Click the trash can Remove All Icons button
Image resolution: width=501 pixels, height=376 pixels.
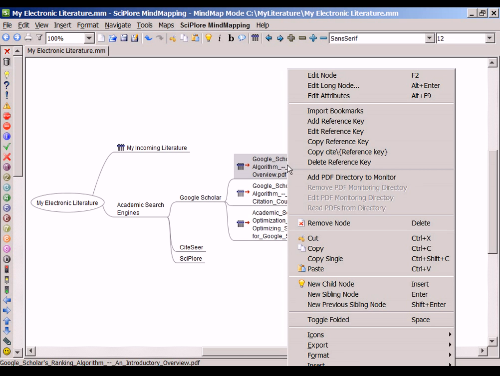(x=7, y=62)
